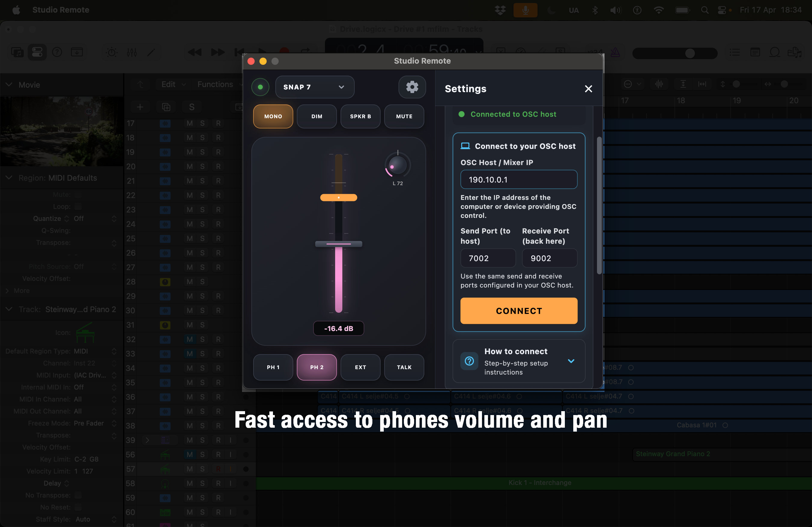Solo track 18 with its S button
812x527 pixels.
203,138
